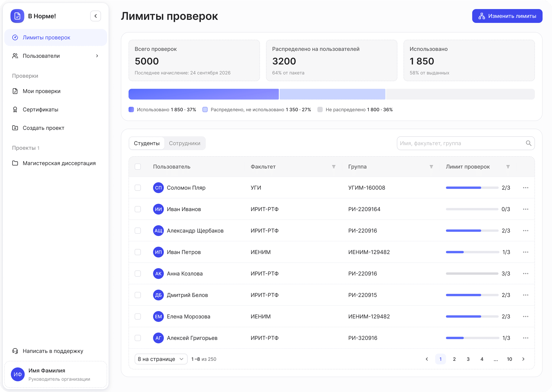Screen dimensions: 552x392
Task: Check the box for Елена Морозова
Action: pyautogui.click(x=138, y=317)
